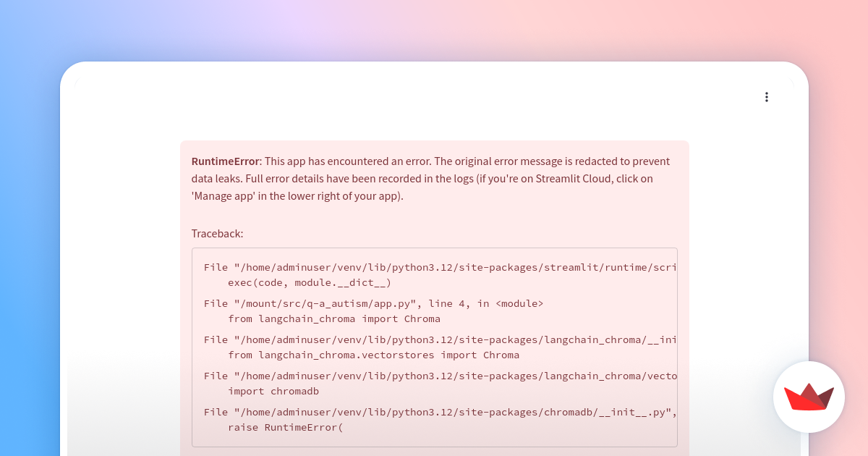Select the bold RuntimeError label
Viewport: 868px width, 456px height.
[225, 161]
